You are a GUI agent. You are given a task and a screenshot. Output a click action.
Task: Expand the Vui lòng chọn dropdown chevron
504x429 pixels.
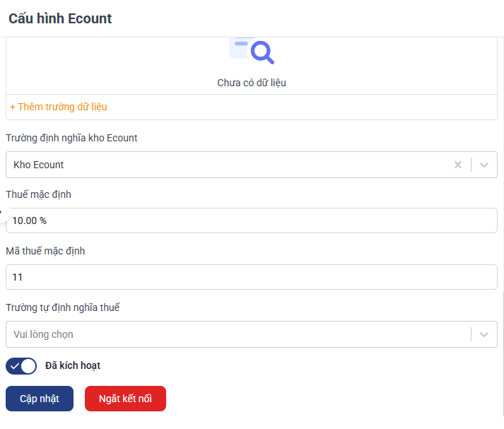484,334
